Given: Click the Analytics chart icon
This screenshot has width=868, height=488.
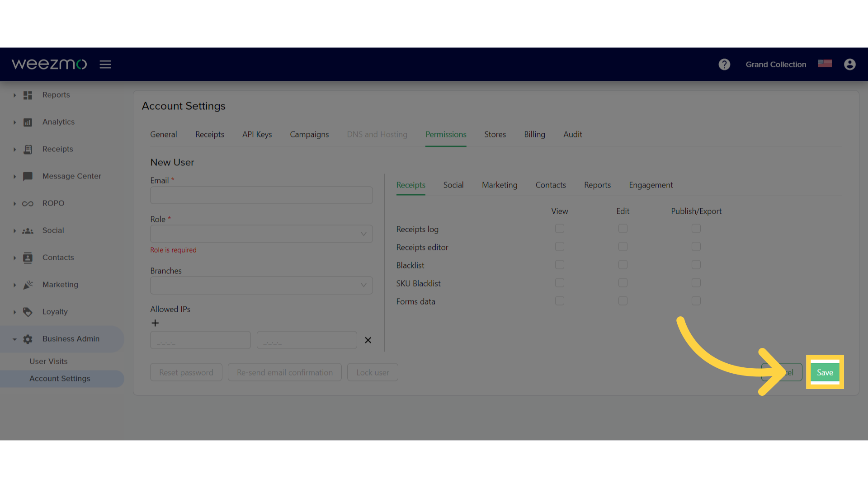Looking at the screenshot, I should click(28, 122).
